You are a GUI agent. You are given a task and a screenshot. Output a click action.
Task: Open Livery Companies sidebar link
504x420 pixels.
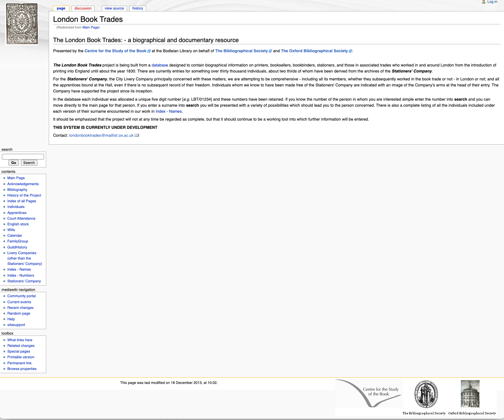click(25, 258)
